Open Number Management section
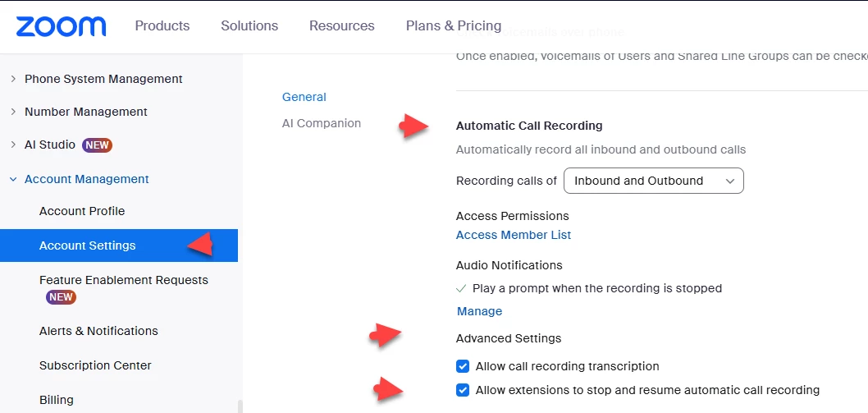This screenshot has height=413, width=868. point(86,112)
